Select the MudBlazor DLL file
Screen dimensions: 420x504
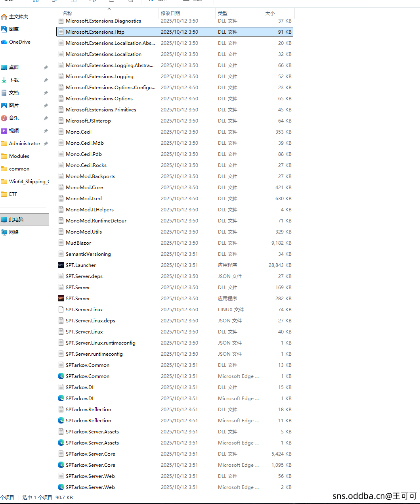tap(78, 243)
